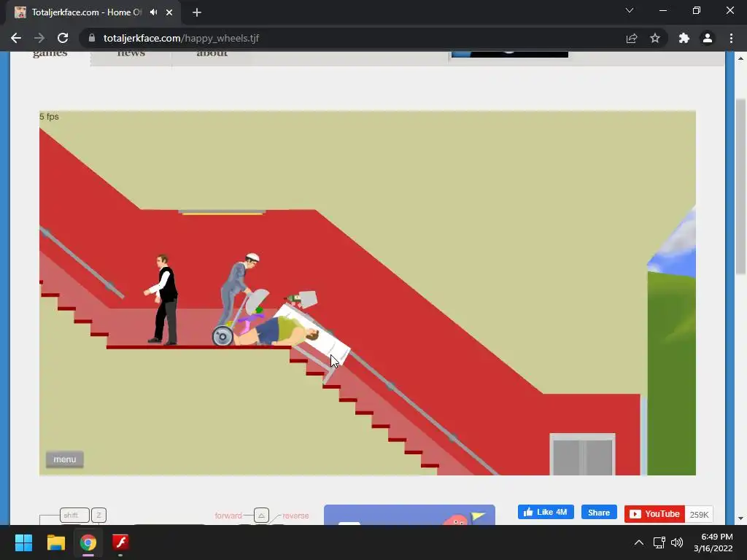Click the scrollbar up arrow

pyautogui.click(x=740, y=58)
